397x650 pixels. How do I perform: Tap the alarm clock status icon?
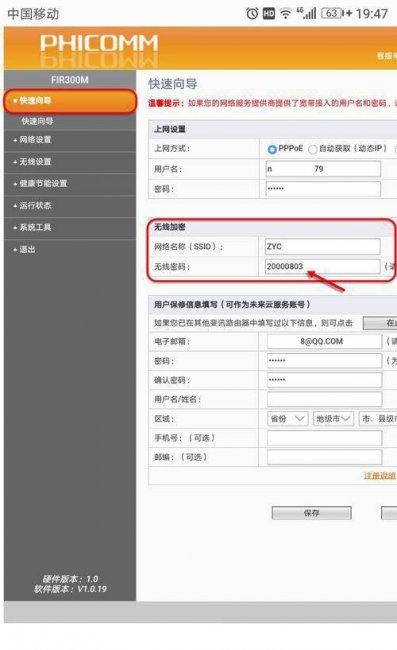tap(252, 14)
